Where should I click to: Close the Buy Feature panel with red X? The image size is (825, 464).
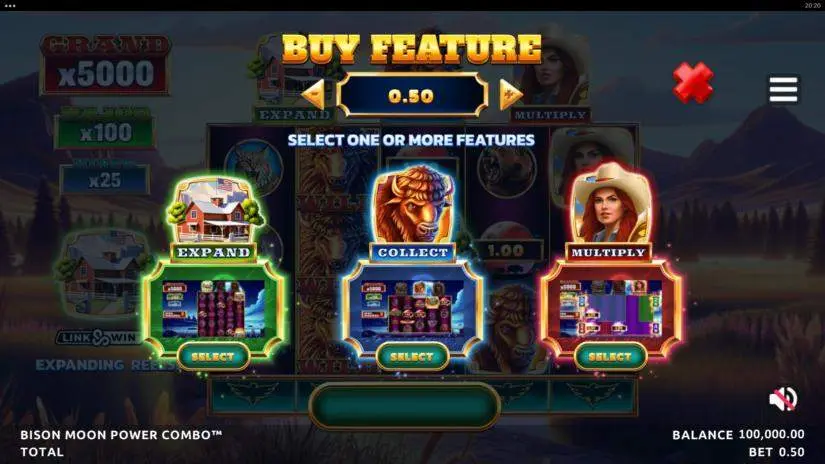pos(693,83)
